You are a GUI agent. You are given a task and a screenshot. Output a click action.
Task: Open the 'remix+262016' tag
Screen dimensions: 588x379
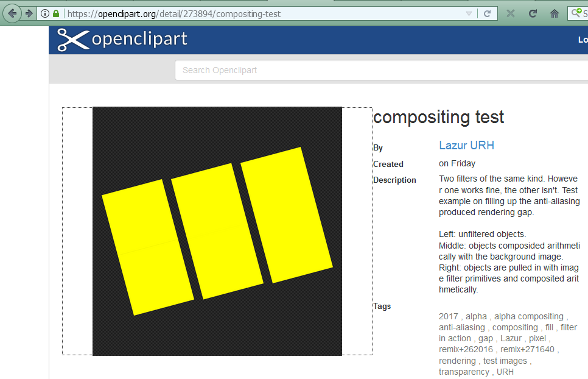click(466, 349)
